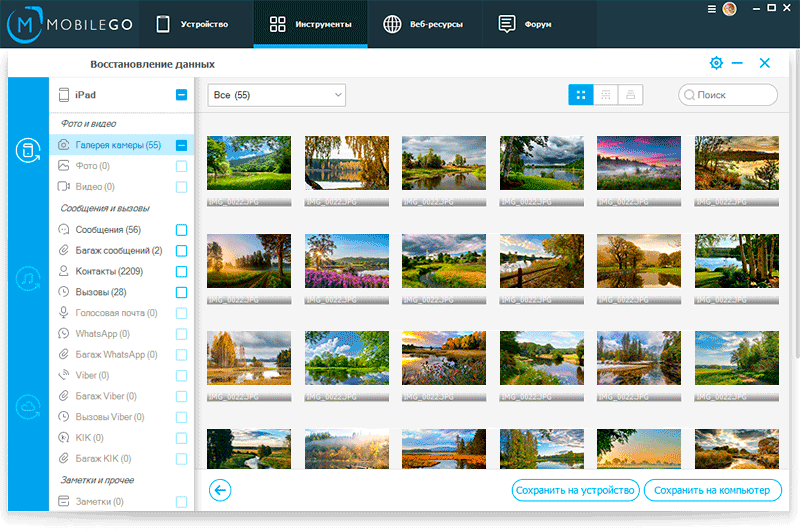Switch to small grid view icon
800x529 pixels.
(x=605, y=95)
